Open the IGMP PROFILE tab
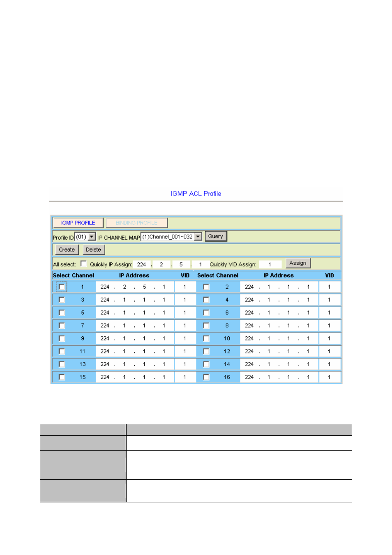The width and height of the screenshot is (392, 555). pos(78,223)
